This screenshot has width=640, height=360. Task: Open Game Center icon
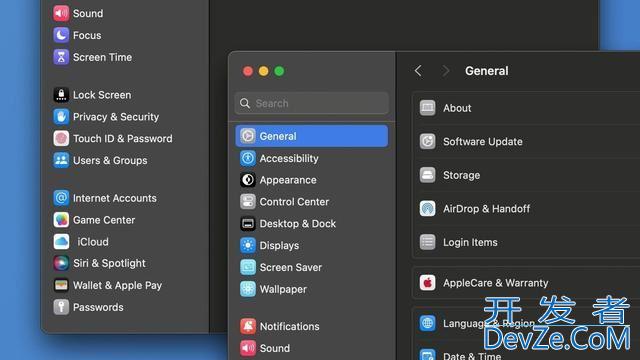61,220
